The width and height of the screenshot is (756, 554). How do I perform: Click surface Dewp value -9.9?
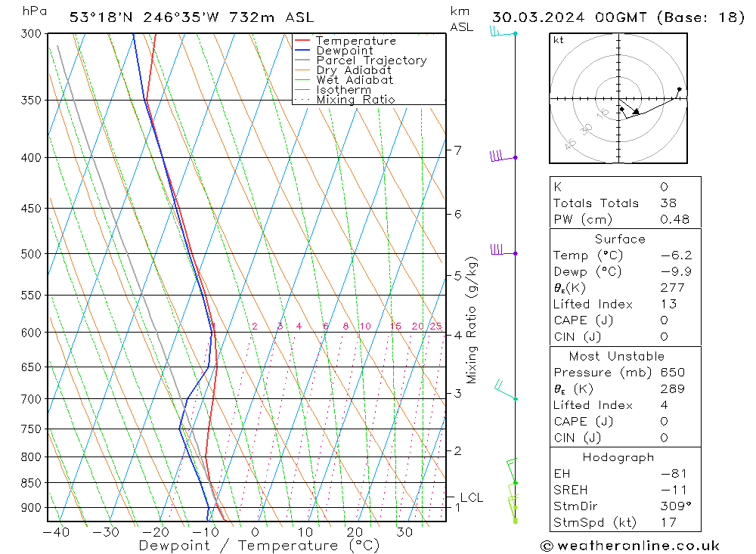pyautogui.click(x=677, y=271)
